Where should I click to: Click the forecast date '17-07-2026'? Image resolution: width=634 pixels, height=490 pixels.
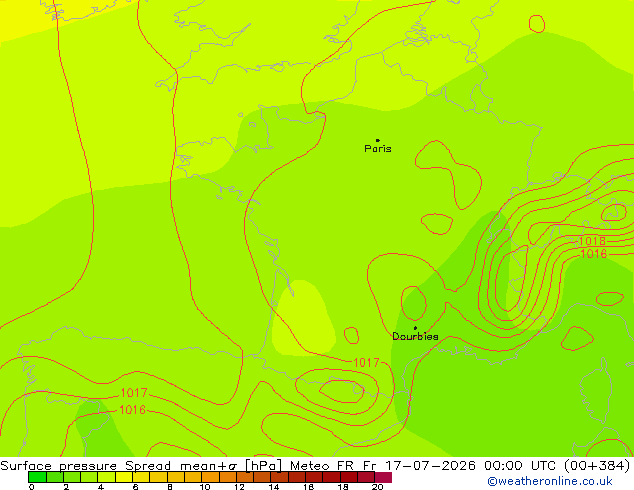pyautogui.click(x=429, y=466)
